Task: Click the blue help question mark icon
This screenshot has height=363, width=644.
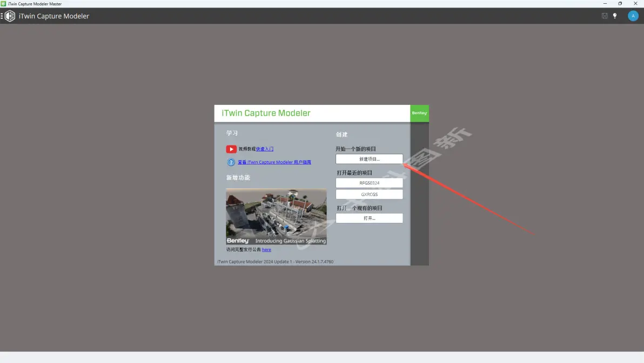Action: click(x=231, y=162)
